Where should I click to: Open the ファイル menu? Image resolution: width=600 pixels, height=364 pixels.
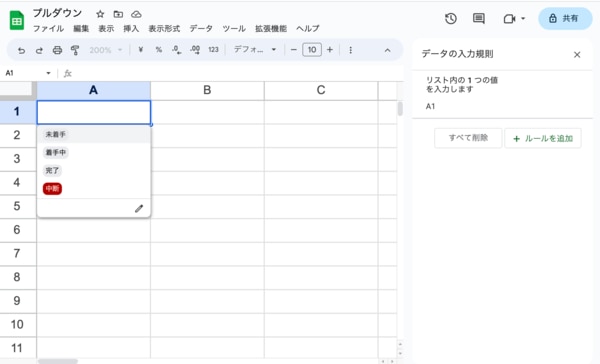pos(48,29)
